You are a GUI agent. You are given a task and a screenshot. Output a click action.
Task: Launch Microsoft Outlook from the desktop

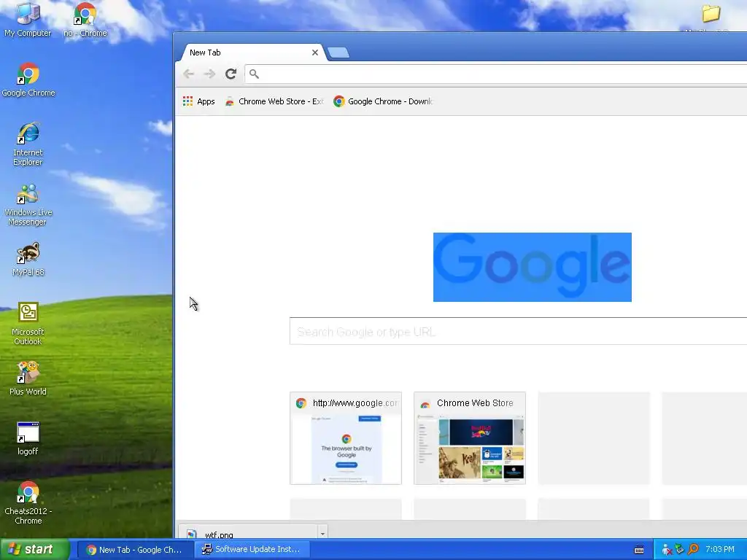(28, 324)
